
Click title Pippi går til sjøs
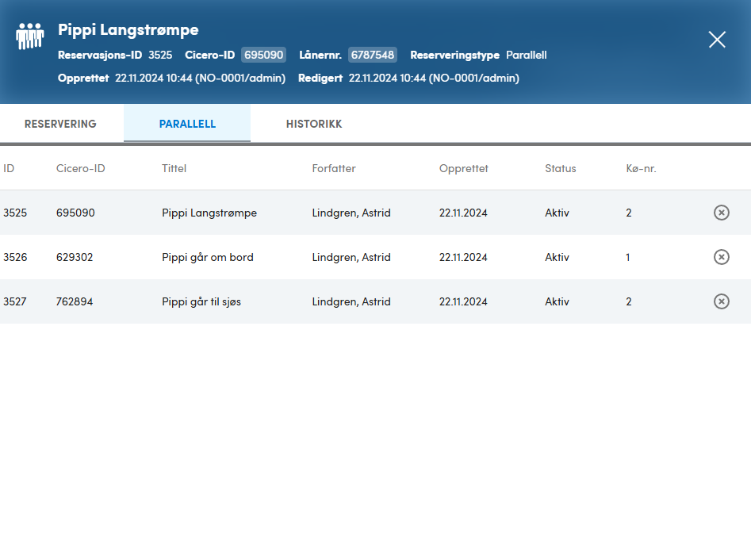pos(201,301)
